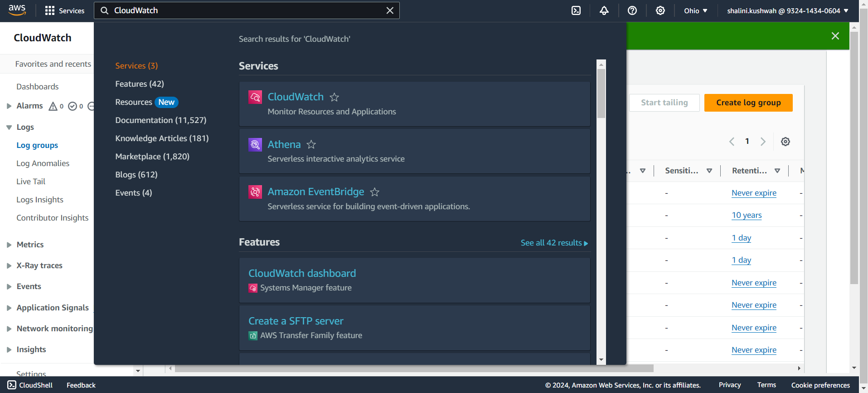Click the CloudWatch service icon
The height and width of the screenshot is (393, 868).
pos(255,97)
